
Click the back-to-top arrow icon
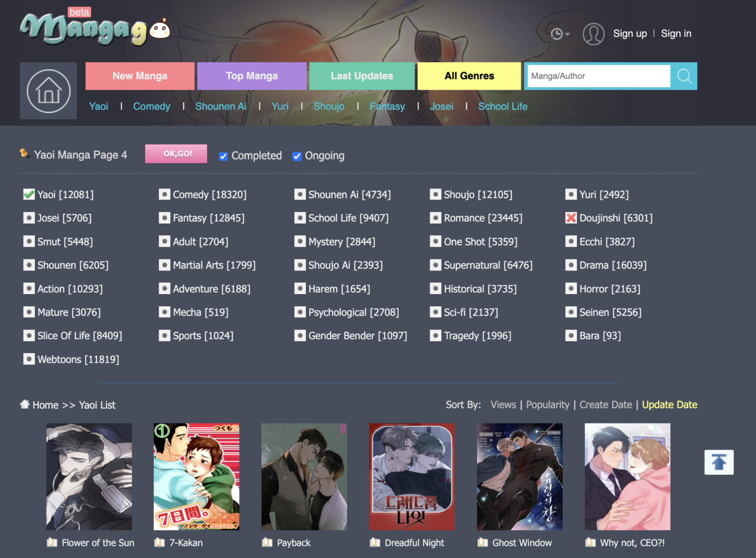pyautogui.click(x=719, y=462)
